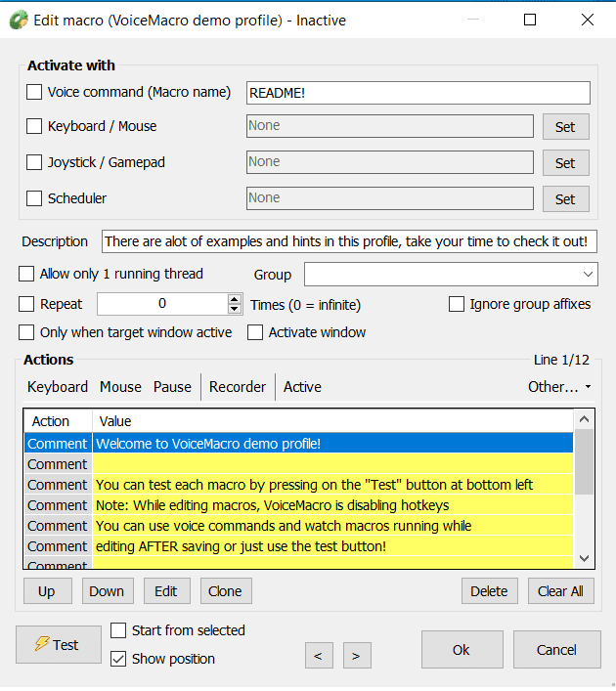Screen dimensions: 616x691
Task: Click the actions list scroll up arrow
Action: [x=585, y=419]
